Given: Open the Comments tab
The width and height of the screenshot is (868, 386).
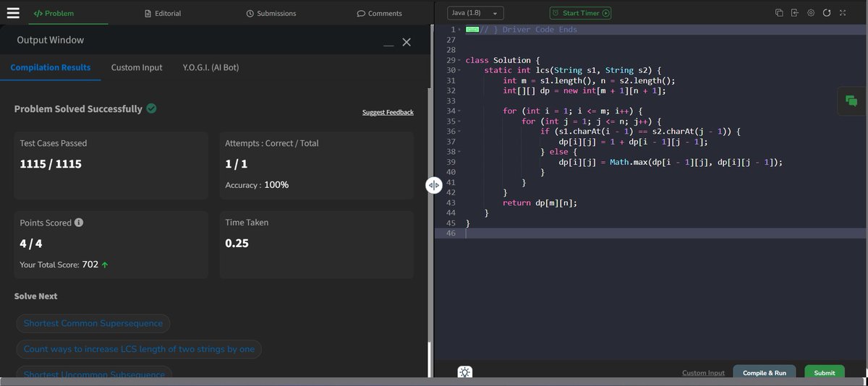Looking at the screenshot, I should tap(380, 13).
